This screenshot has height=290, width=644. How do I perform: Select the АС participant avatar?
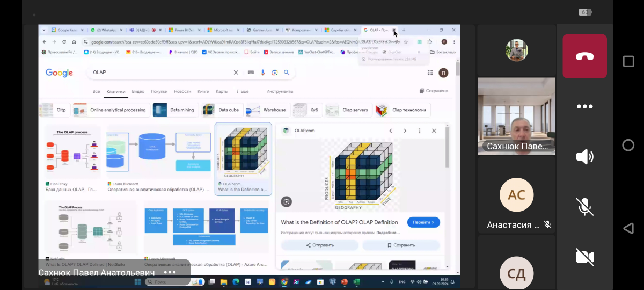[517, 194]
